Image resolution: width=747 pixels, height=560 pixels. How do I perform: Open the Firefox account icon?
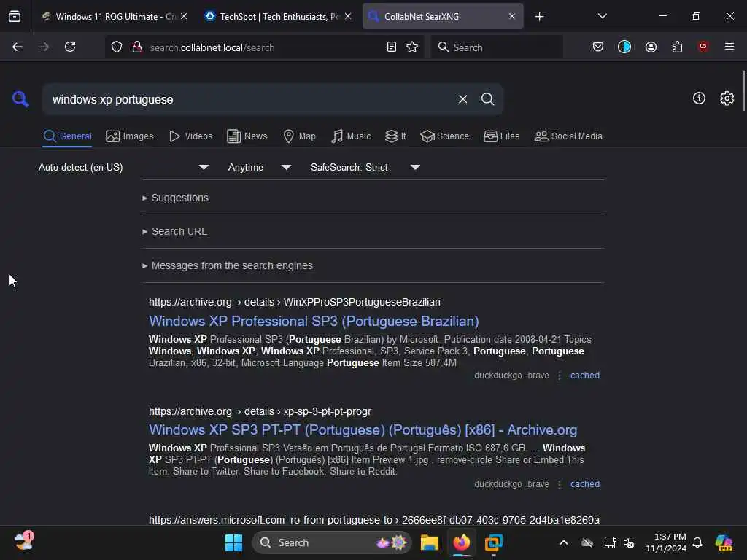pyautogui.click(x=651, y=47)
